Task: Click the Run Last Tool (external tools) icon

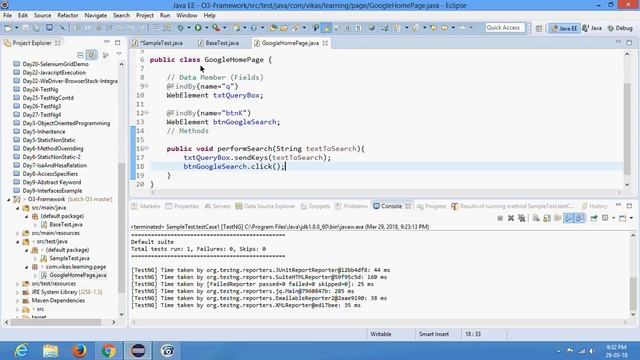Action: 216,28
